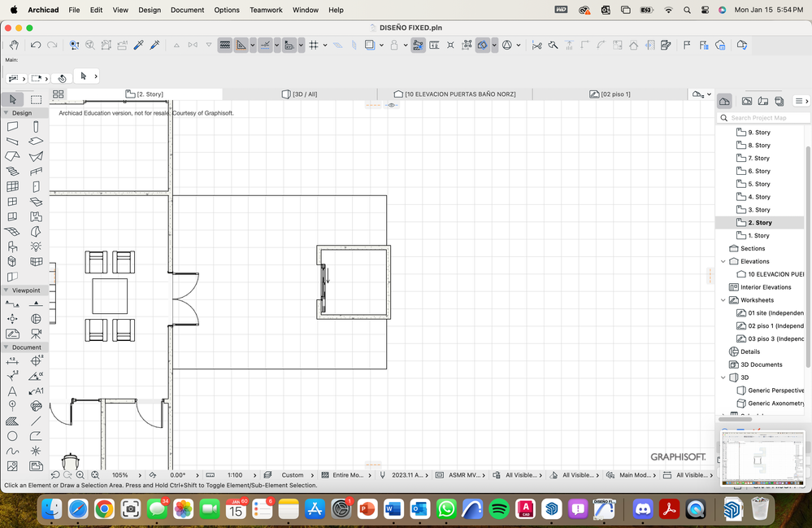Open the 105% zoom level dropdown

(120, 474)
